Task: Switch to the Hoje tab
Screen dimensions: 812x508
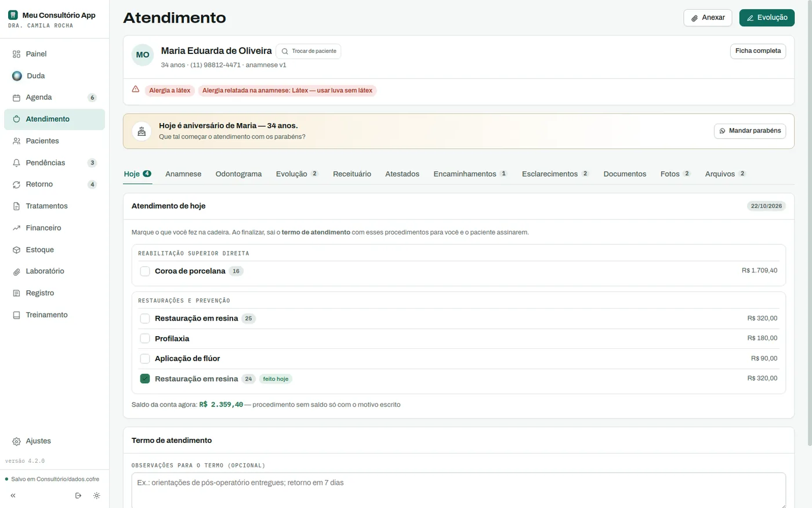Action: coord(137,174)
